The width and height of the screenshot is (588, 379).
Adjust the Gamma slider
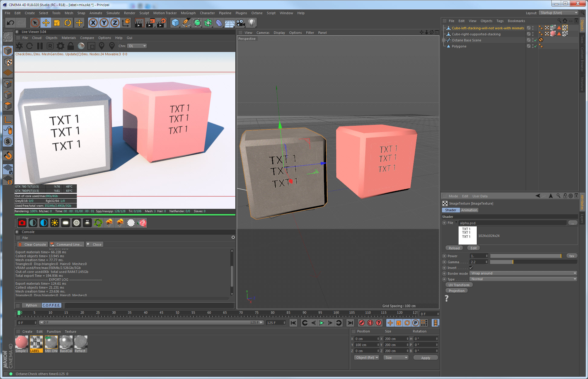coord(513,262)
